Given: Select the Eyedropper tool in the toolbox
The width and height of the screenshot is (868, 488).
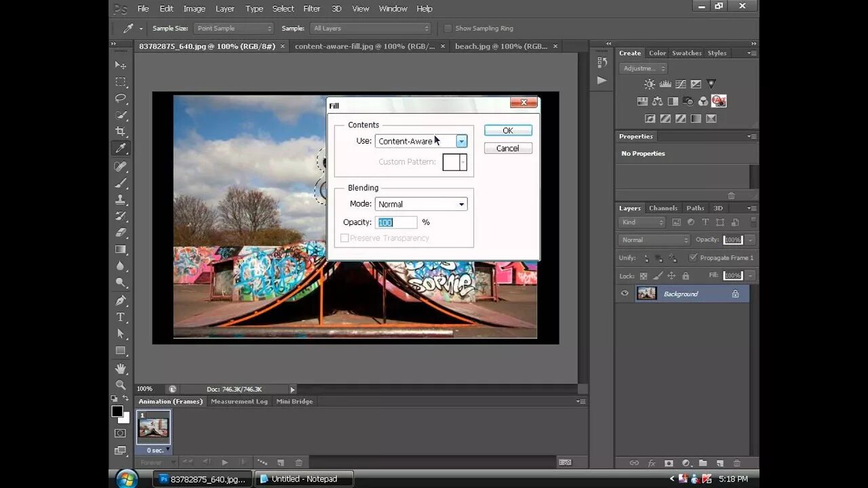Looking at the screenshot, I should tap(121, 148).
